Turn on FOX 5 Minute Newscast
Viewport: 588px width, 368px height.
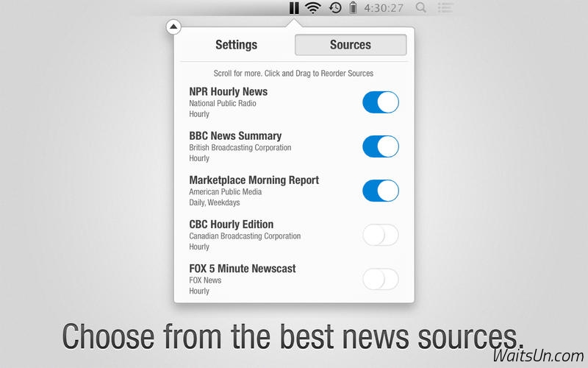click(381, 280)
